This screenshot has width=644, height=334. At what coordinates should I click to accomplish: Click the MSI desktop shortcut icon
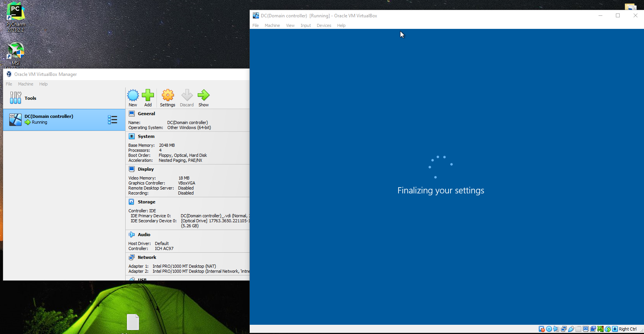(x=15, y=54)
